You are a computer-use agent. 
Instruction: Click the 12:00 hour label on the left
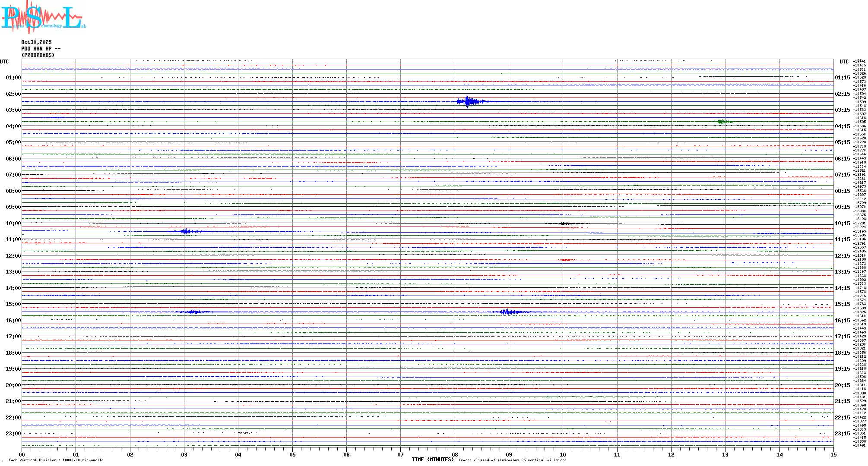click(13, 256)
